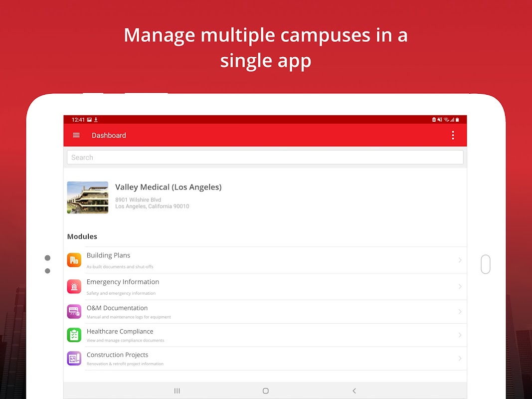The width and height of the screenshot is (532, 399).
Task: Click the 12:41 clock in status bar
Action: pyautogui.click(x=78, y=120)
